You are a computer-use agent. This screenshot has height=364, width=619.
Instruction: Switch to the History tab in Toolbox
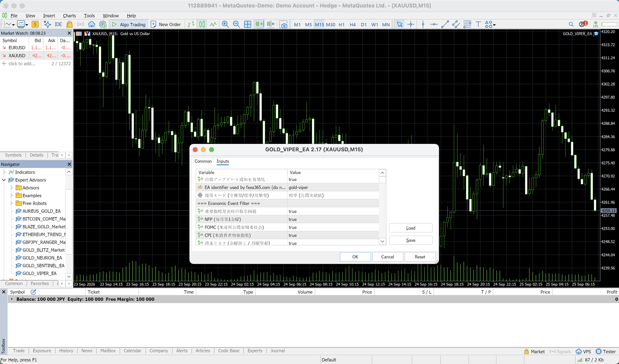point(66,351)
